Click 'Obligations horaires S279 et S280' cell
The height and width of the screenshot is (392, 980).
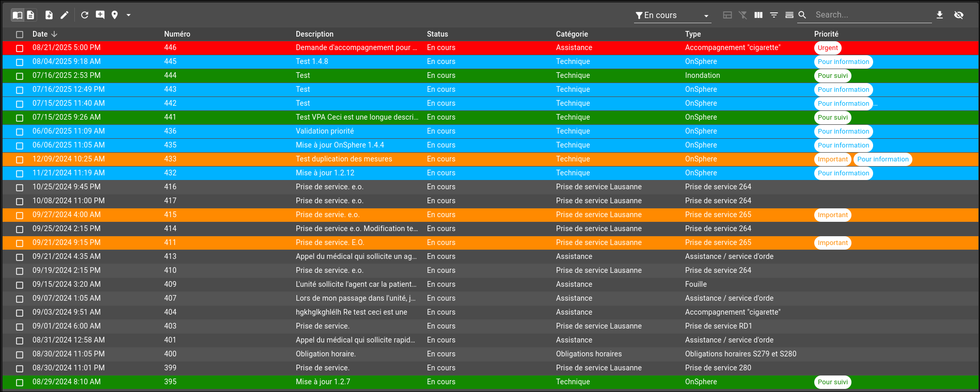[740, 354]
